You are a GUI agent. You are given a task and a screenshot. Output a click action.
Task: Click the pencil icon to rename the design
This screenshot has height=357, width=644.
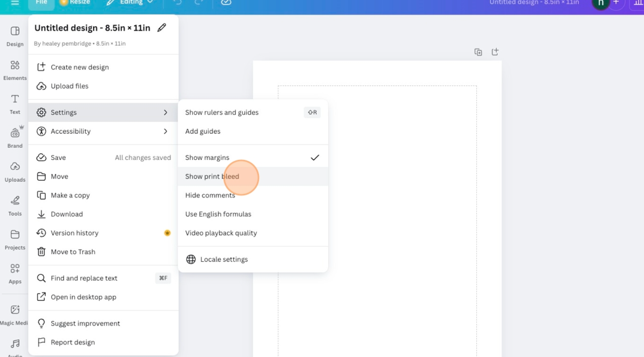(162, 28)
